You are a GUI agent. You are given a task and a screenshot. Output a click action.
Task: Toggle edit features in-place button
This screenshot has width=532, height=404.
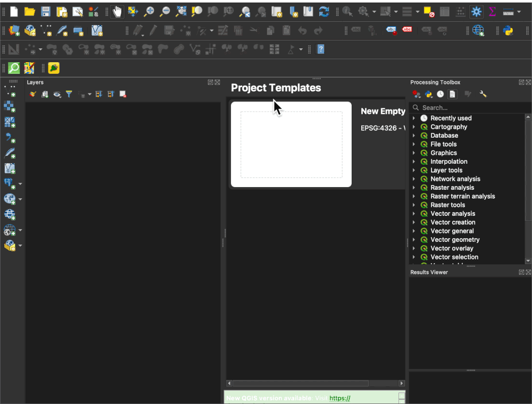468,94
